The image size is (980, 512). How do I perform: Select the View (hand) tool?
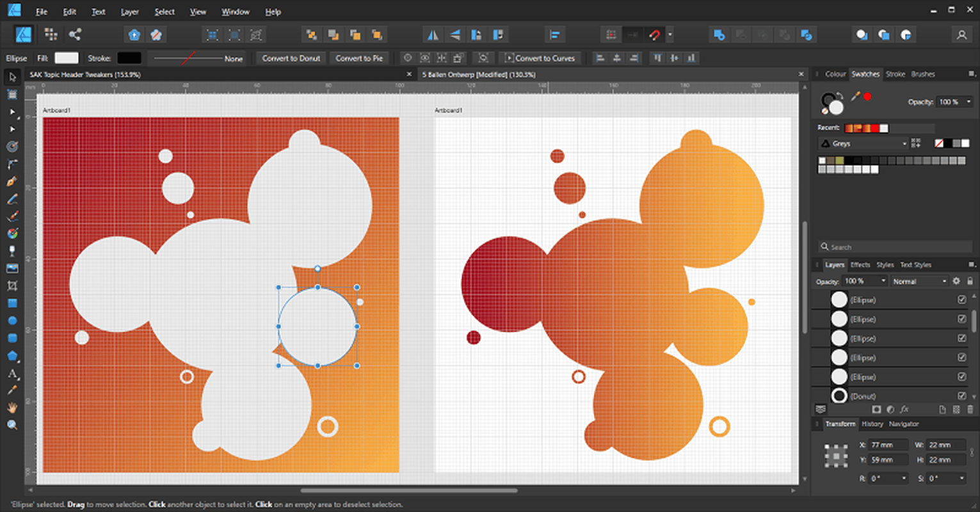click(12, 408)
